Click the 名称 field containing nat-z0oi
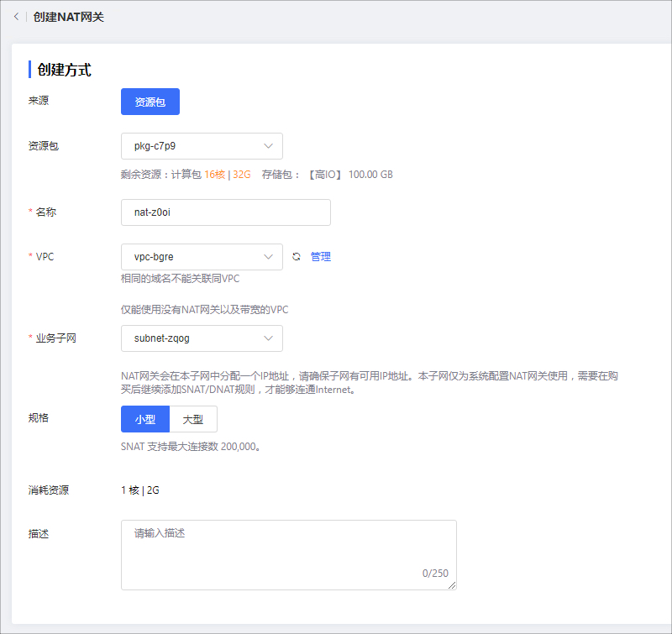Image resolution: width=672 pixels, height=634 pixels. (225, 212)
